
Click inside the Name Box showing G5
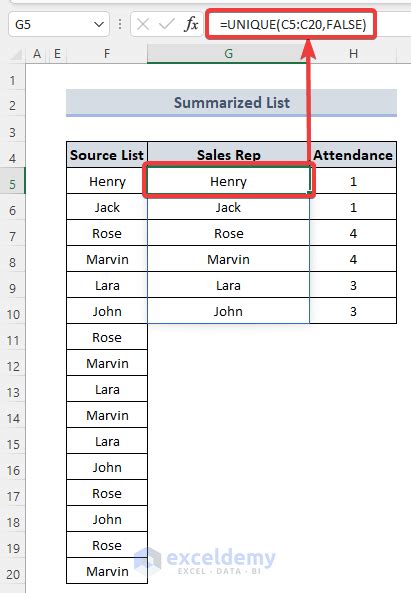(52, 25)
